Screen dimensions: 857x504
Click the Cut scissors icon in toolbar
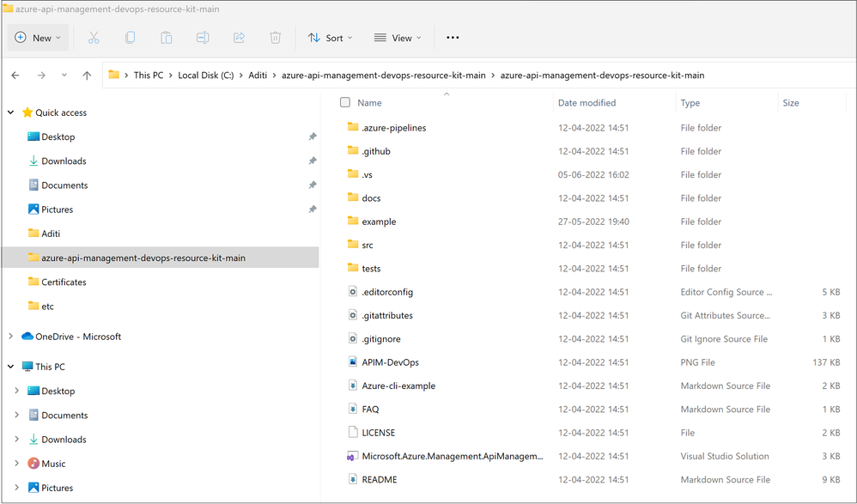tap(94, 38)
